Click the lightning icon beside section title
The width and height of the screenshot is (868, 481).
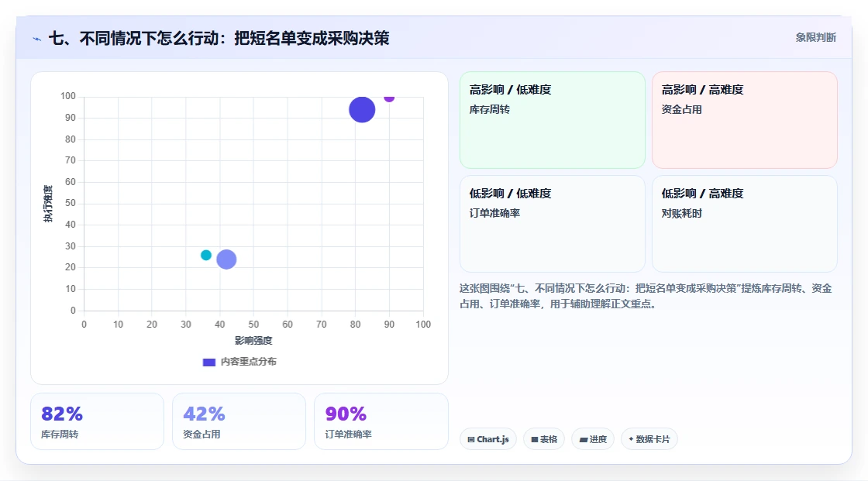click(37, 39)
